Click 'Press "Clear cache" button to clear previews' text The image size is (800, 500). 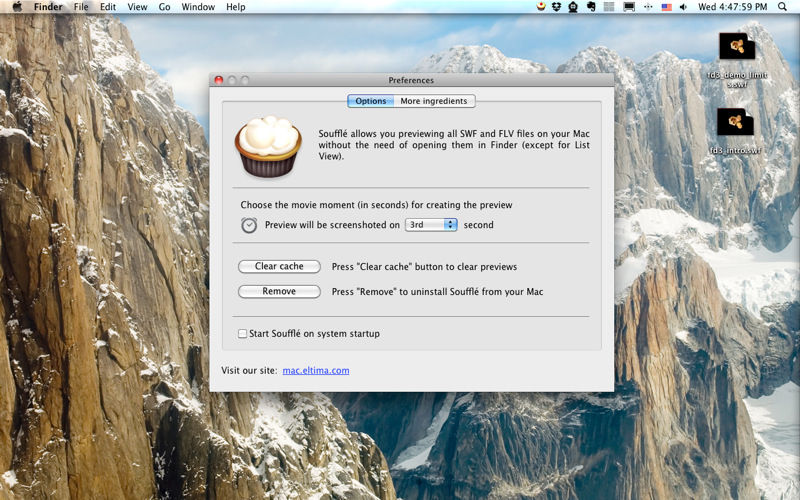(424, 267)
